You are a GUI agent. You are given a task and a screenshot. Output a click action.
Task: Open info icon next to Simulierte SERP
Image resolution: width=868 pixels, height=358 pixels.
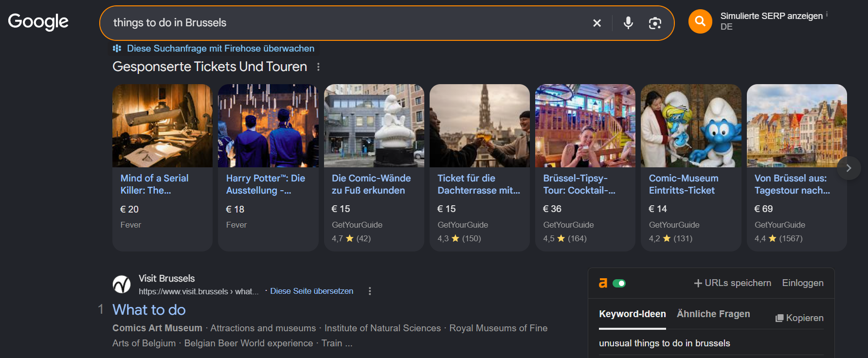(x=827, y=14)
